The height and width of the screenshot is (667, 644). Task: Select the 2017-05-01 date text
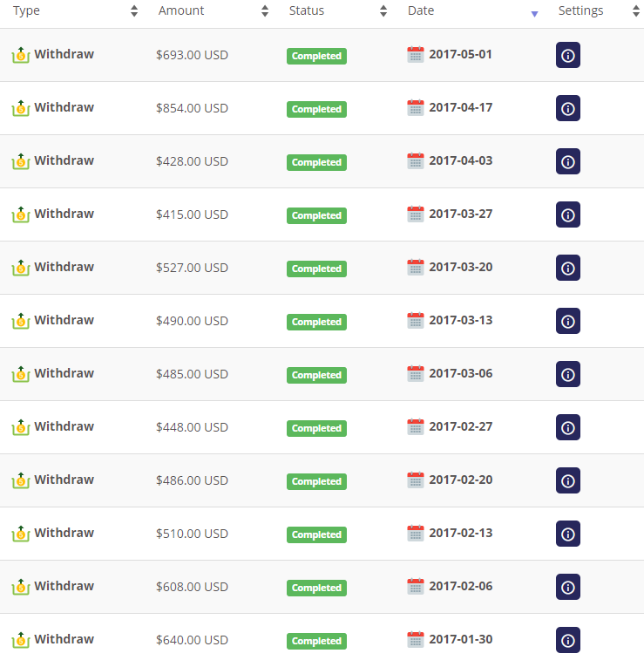460,54
